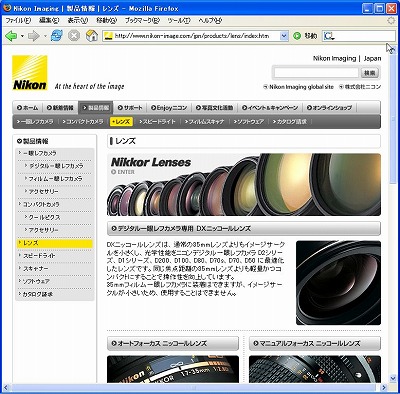Open the マニュアルフォーカス ニッコールレンズ header
400x394 pixels.
315,343
